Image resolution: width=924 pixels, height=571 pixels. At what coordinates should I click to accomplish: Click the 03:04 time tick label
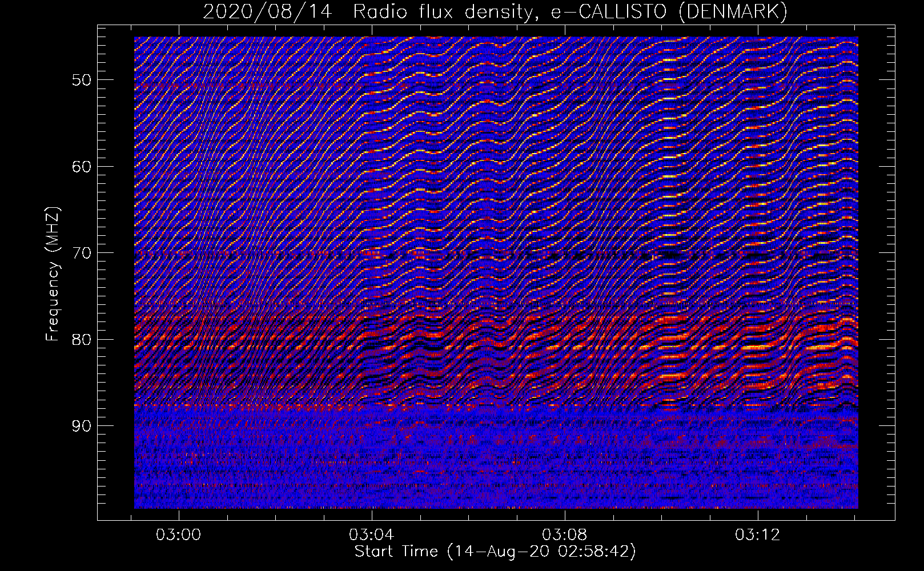coord(371,535)
